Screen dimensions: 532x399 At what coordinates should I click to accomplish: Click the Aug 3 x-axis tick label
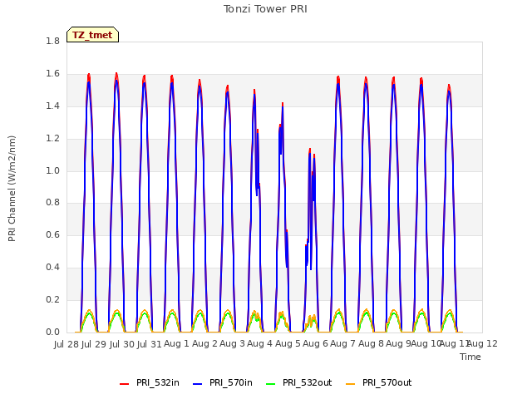tap(232, 344)
